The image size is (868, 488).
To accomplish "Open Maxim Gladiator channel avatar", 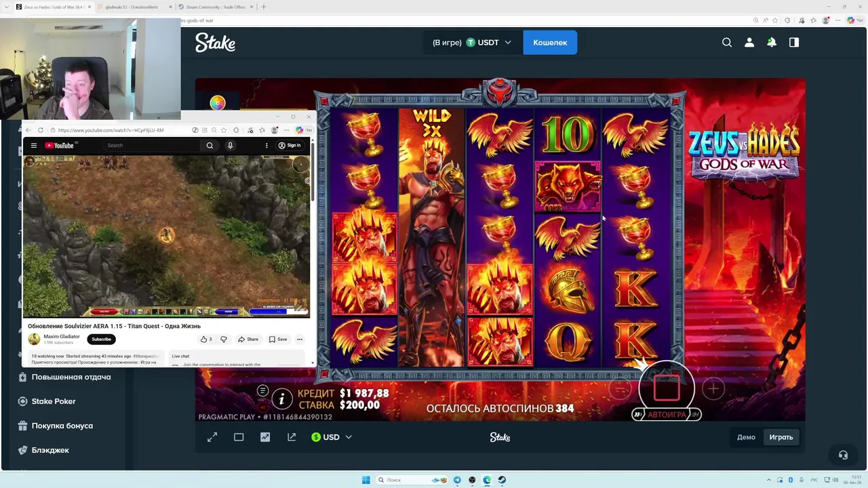I will click(x=34, y=339).
